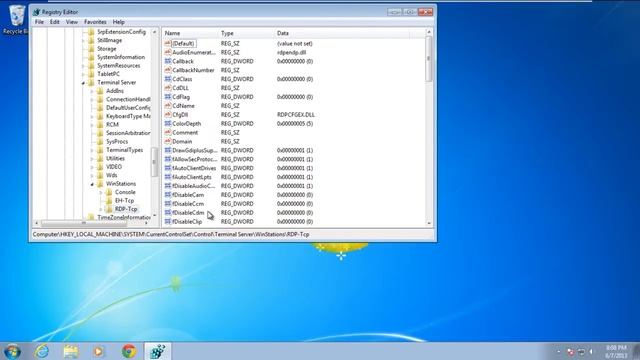The height and width of the screenshot is (360, 640).
Task: Click the tree pane vertical scrollbar thumb
Action: tap(154, 162)
